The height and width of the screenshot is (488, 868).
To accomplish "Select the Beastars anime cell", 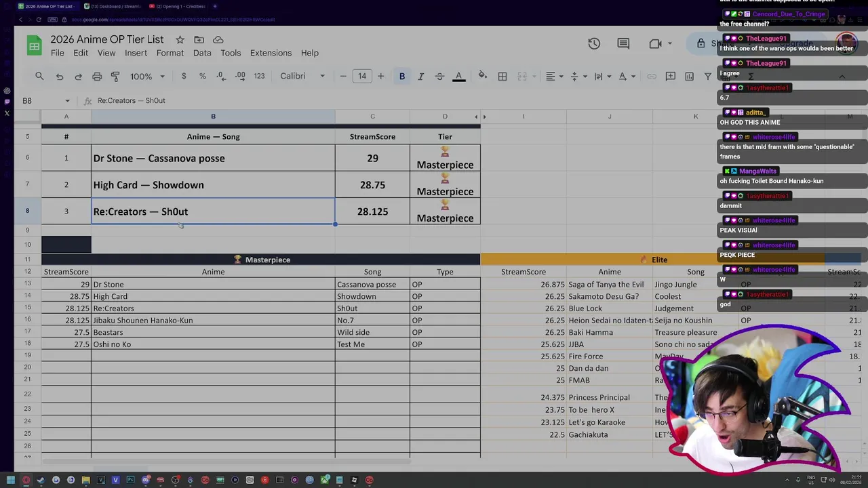I will pos(213,333).
